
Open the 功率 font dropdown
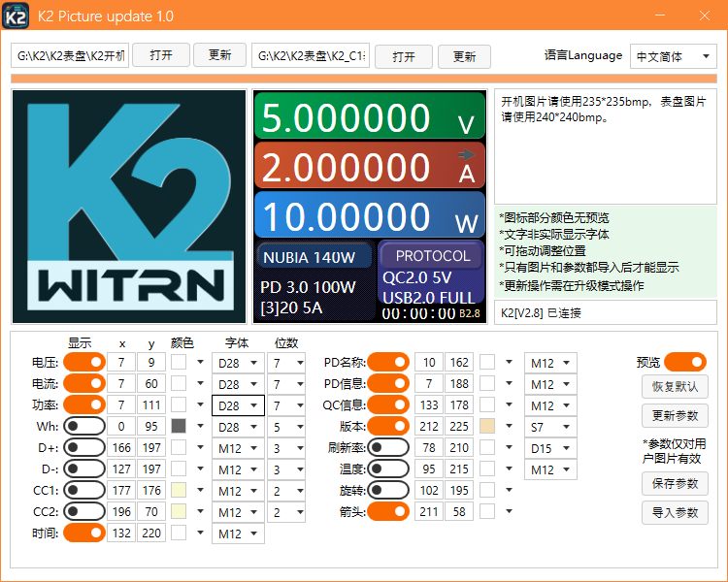coord(238,405)
